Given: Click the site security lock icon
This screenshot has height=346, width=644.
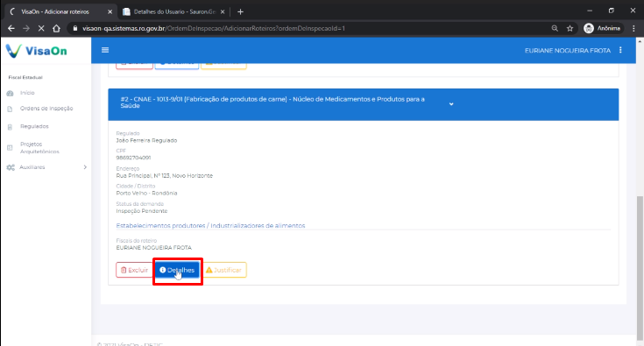Looking at the screenshot, I should pyautogui.click(x=75, y=28).
